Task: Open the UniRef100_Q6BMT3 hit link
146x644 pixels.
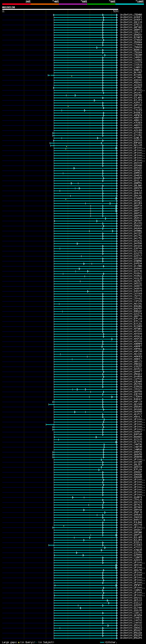Action: coord(131,30)
